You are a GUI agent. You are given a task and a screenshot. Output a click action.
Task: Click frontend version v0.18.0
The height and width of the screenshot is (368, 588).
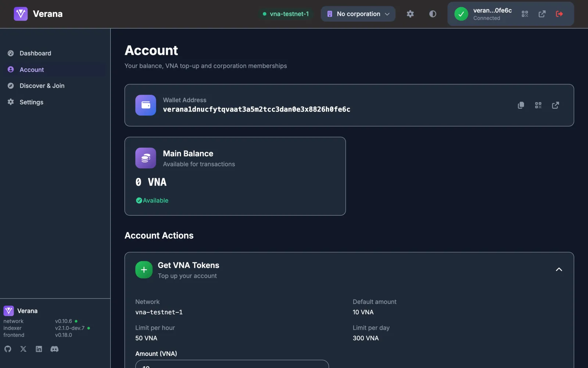(64, 335)
